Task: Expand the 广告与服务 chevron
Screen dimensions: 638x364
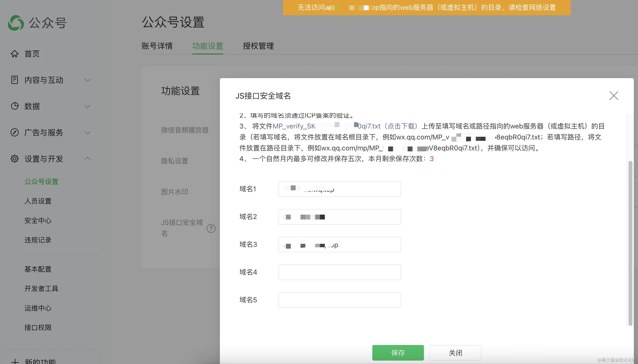Action: [88, 133]
